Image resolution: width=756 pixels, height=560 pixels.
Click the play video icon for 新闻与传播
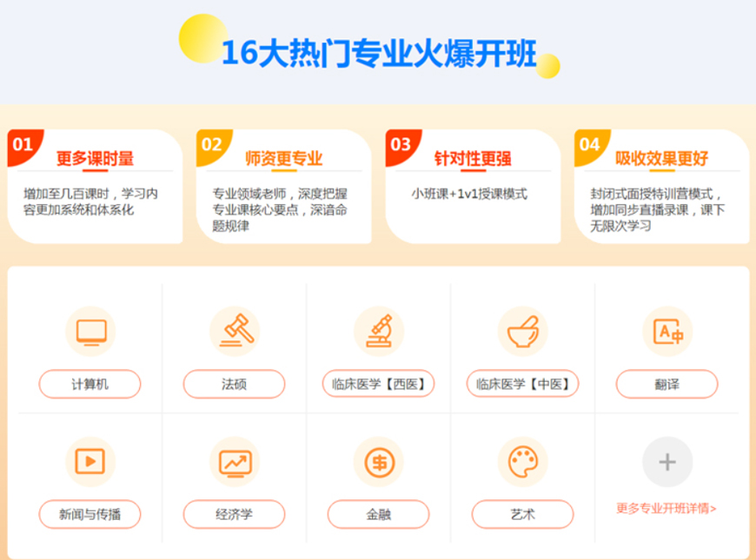[90, 462]
